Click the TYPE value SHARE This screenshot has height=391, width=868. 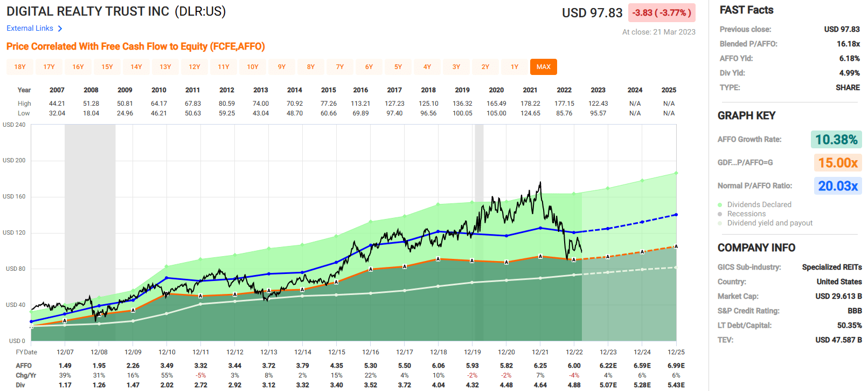(848, 87)
